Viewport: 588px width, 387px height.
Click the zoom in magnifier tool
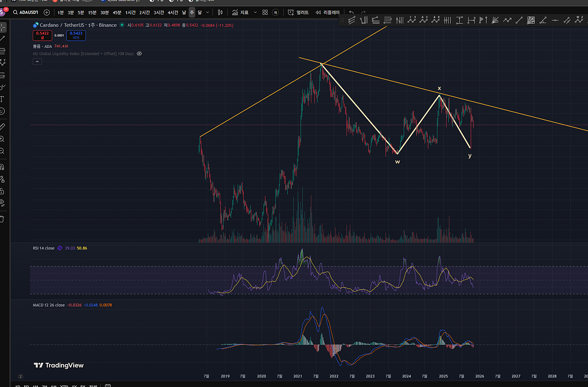pos(2,139)
